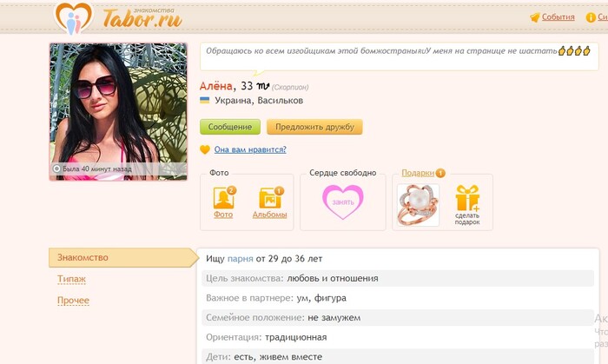Click the pink занять heart
The width and height of the screenshot is (608, 364).
343,202
